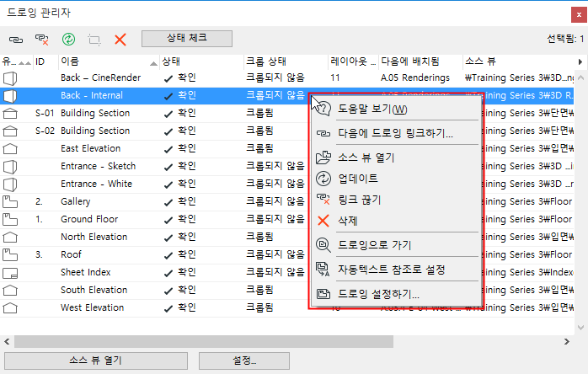Sort by the 유... type column header
Viewport: 588px width, 374px height.
(16, 61)
